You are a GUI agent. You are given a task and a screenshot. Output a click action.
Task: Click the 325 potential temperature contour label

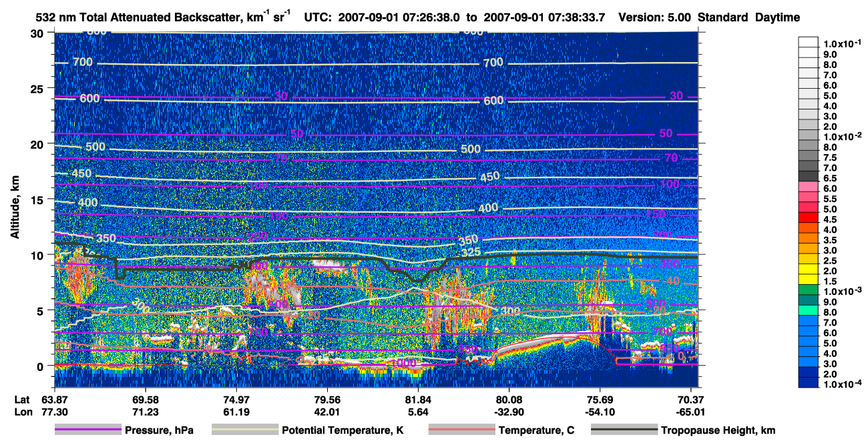472,252
